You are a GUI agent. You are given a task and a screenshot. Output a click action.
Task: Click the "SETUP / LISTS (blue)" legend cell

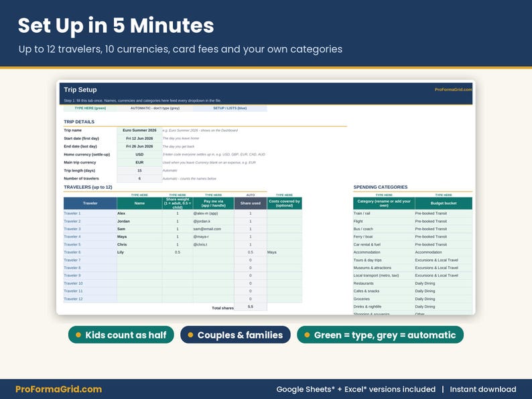(x=230, y=108)
